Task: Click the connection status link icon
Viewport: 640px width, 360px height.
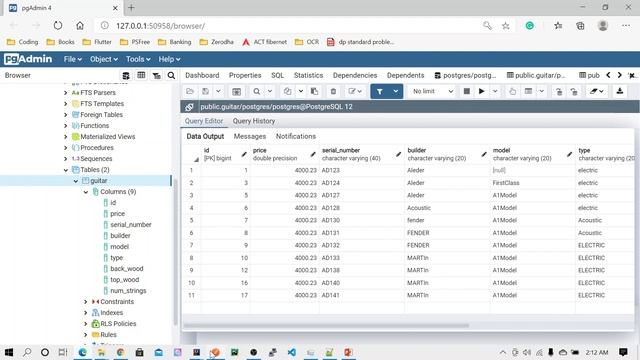Action: coord(189,107)
